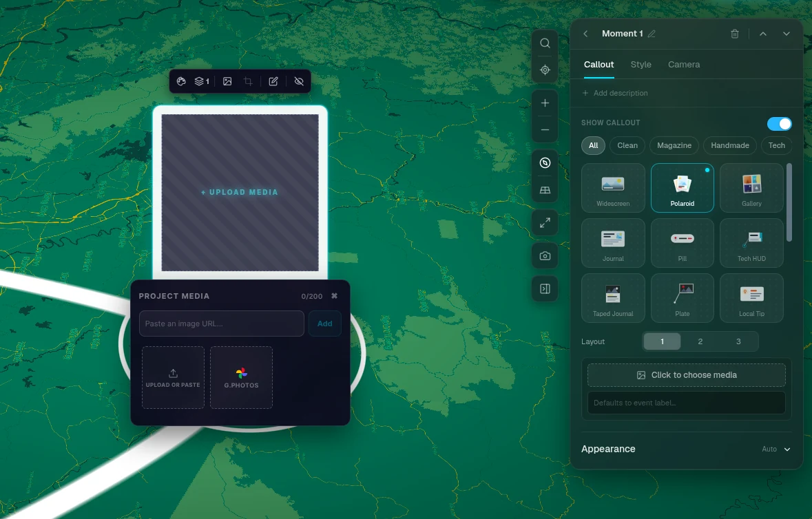
Task: Collapse the side panel icon
Action: (545, 288)
